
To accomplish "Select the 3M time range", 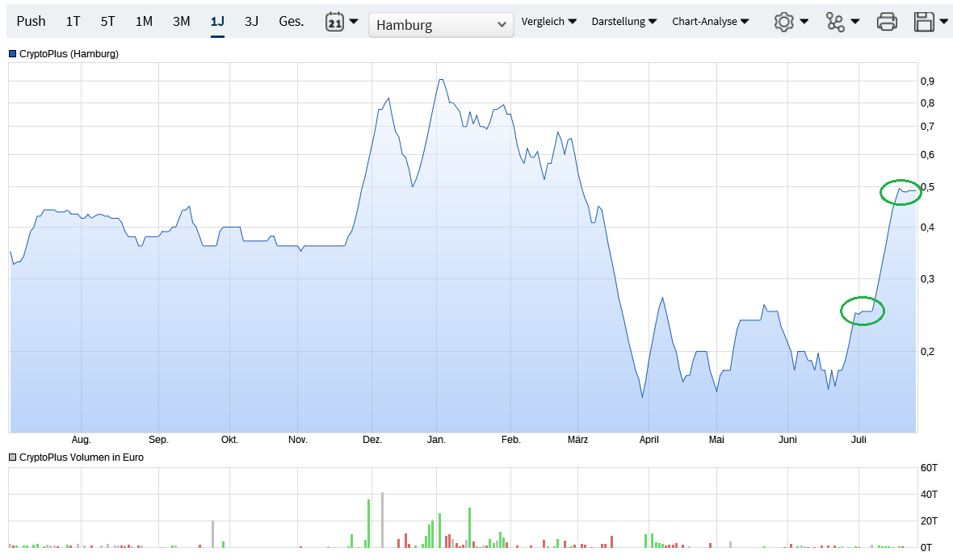I will tap(181, 21).
